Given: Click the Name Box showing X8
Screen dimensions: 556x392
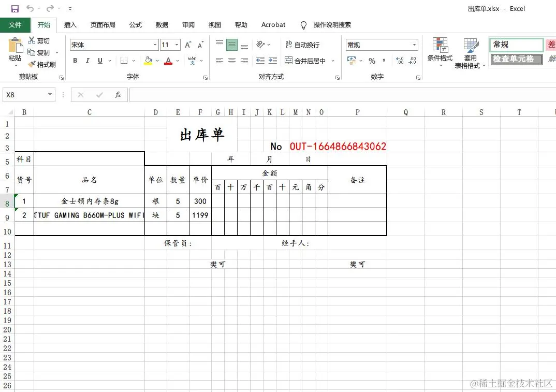Looking at the screenshot, I should coord(28,95).
